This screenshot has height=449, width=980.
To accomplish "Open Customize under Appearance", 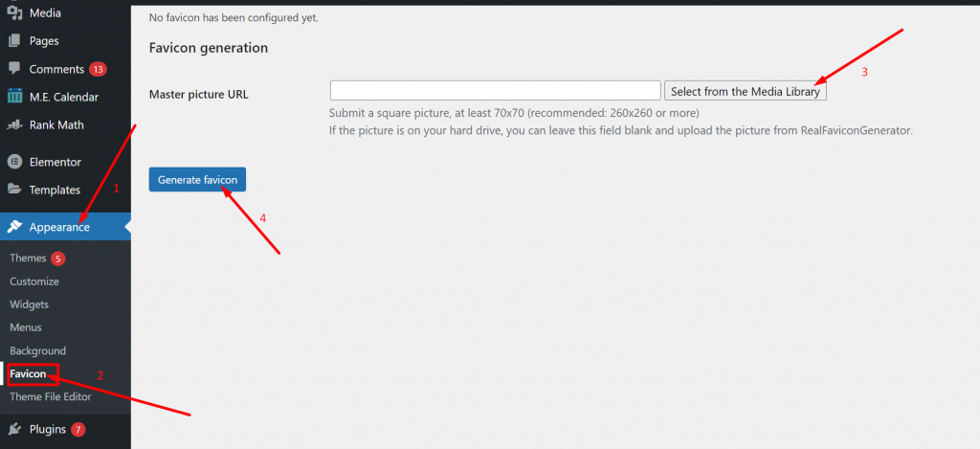I will click(x=34, y=281).
